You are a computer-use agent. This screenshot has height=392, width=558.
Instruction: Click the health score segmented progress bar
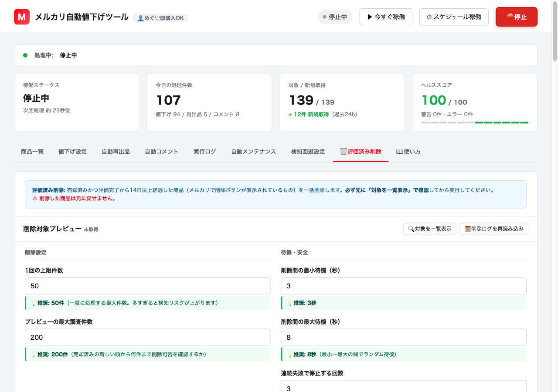(475, 123)
